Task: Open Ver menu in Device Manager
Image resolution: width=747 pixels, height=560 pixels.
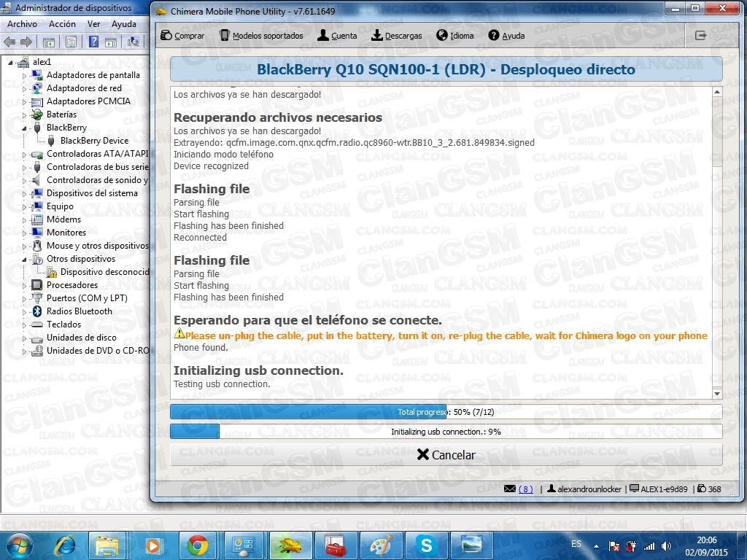Action: pyautogui.click(x=94, y=24)
